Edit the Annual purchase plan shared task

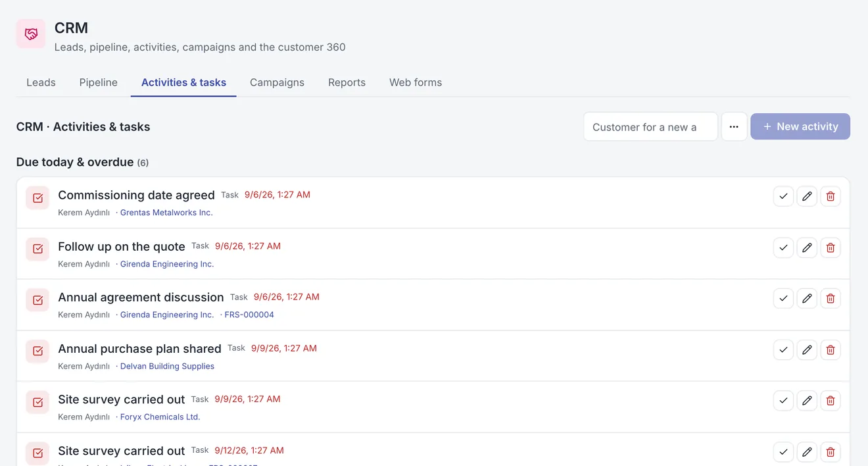[x=807, y=349]
